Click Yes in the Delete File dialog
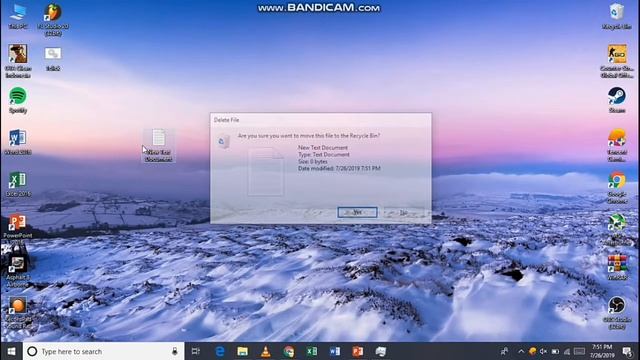Image resolution: width=640 pixels, height=360 pixels. click(357, 212)
